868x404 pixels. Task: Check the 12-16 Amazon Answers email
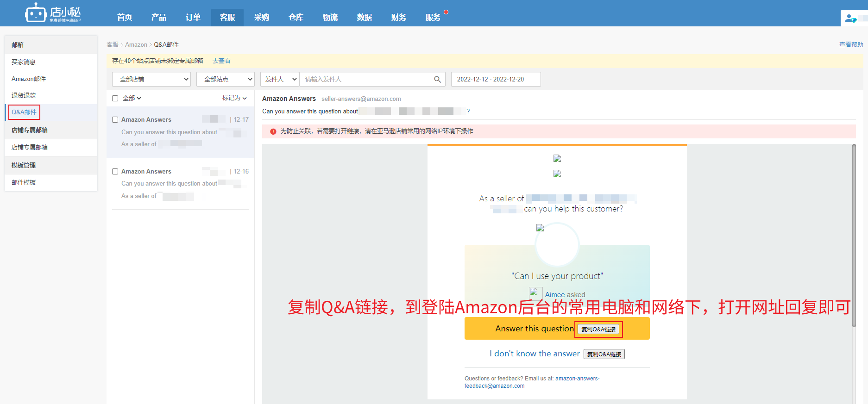coord(115,171)
